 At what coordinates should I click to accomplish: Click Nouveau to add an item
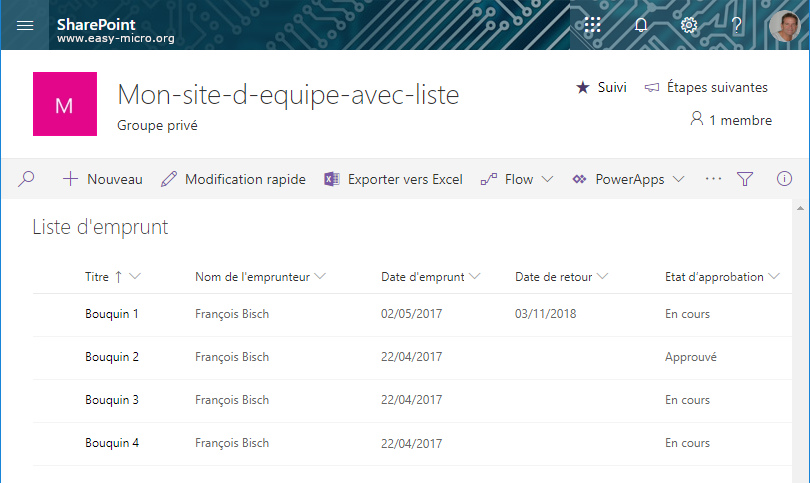click(x=102, y=179)
